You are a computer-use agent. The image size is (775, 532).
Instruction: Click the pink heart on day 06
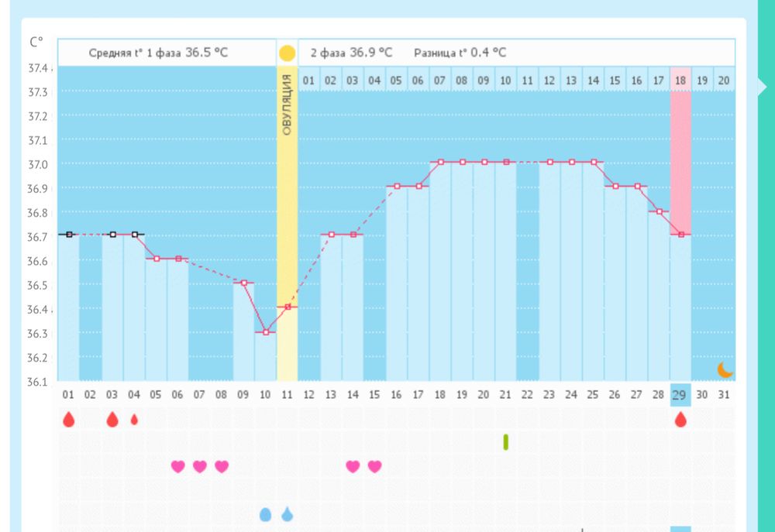[x=177, y=466]
